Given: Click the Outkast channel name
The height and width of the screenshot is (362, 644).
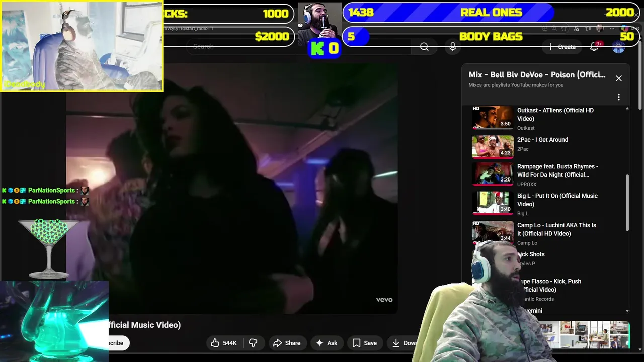Looking at the screenshot, I should click(x=526, y=128).
